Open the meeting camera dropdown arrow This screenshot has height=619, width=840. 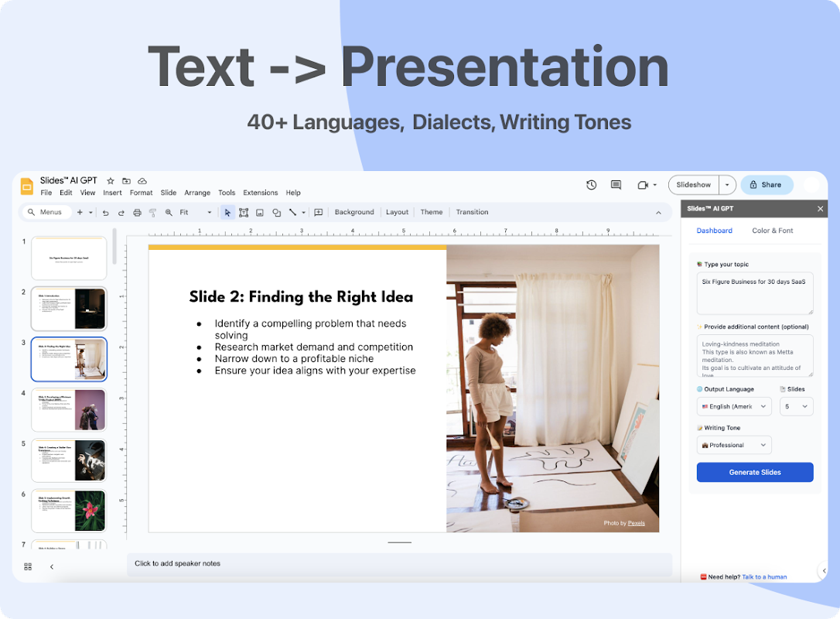[x=654, y=185]
